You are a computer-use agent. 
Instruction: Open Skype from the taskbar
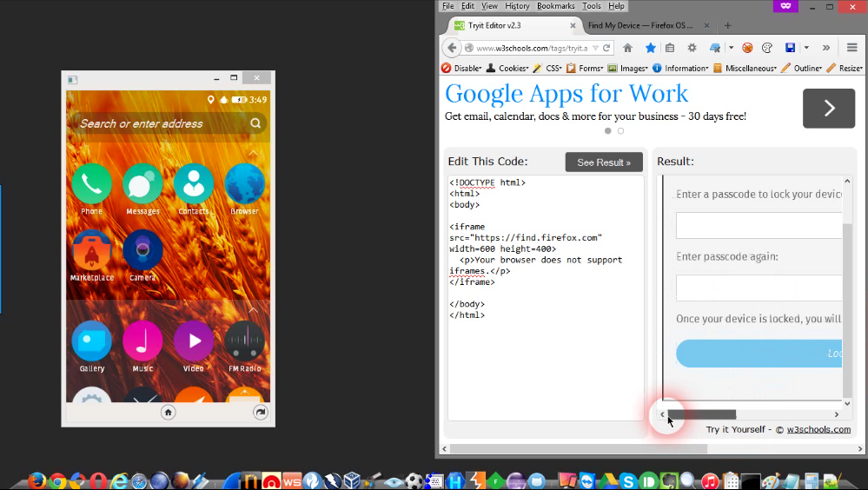627,481
